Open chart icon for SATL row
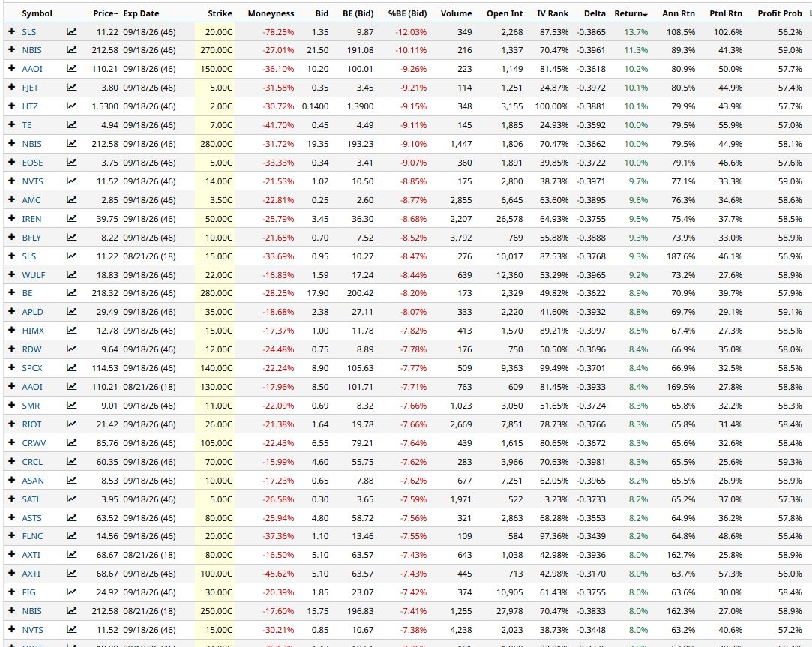This screenshot has height=647, width=812. click(x=72, y=499)
